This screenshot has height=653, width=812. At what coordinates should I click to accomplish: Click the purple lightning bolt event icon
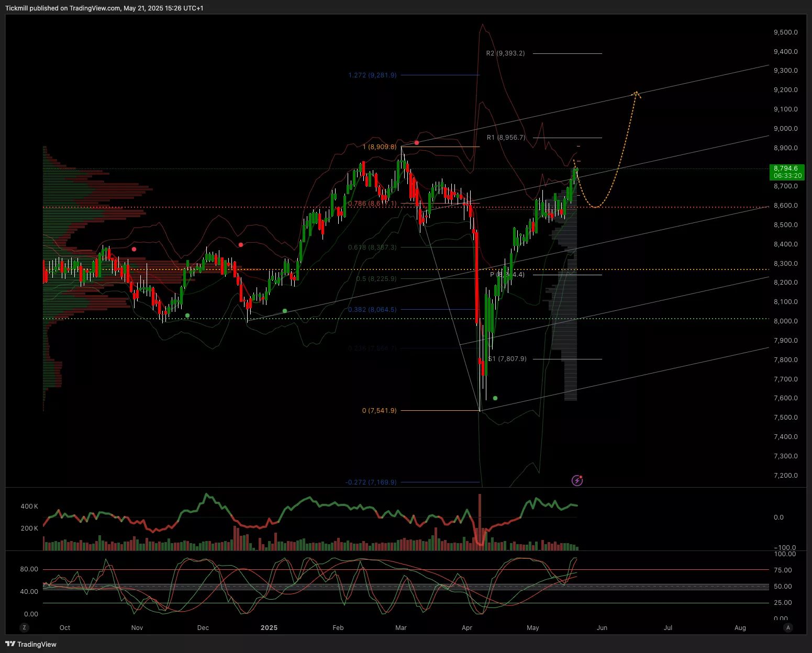click(577, 480)
